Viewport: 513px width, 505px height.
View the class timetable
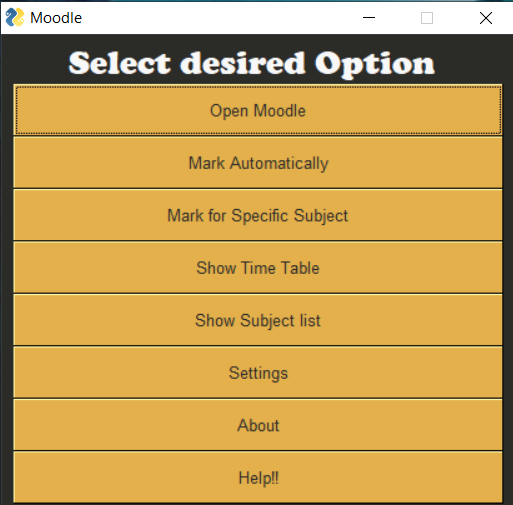click(258, 267)
